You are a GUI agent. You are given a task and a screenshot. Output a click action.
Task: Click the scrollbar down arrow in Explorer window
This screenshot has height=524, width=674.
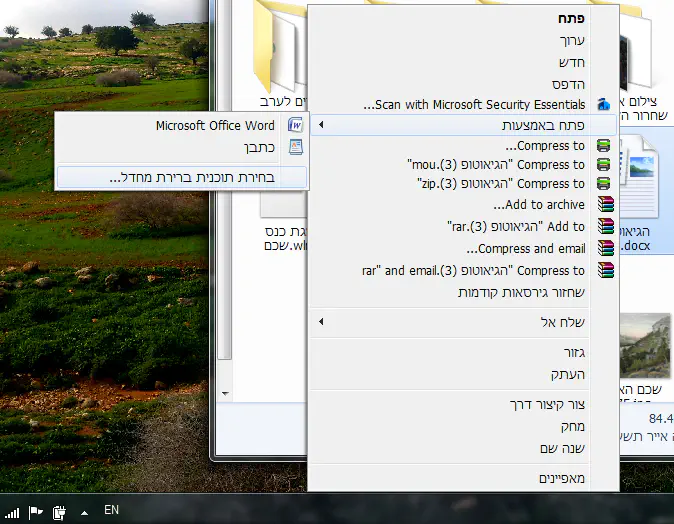(226, 392)
